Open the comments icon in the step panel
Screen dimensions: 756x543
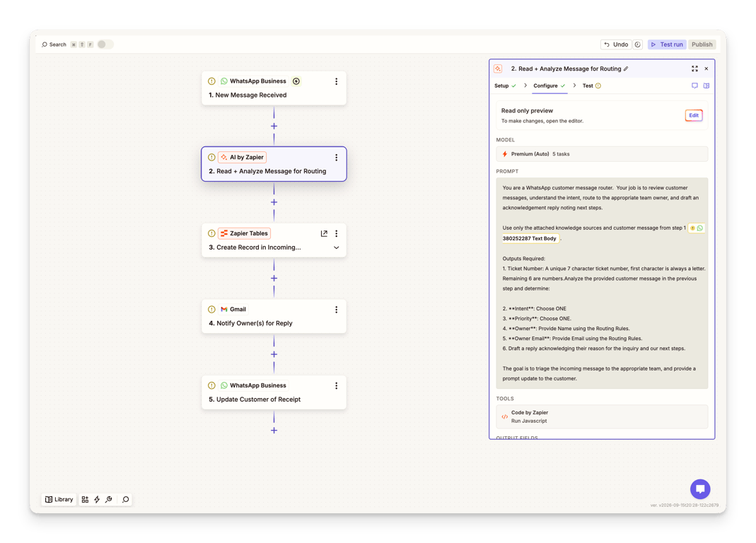694,86
